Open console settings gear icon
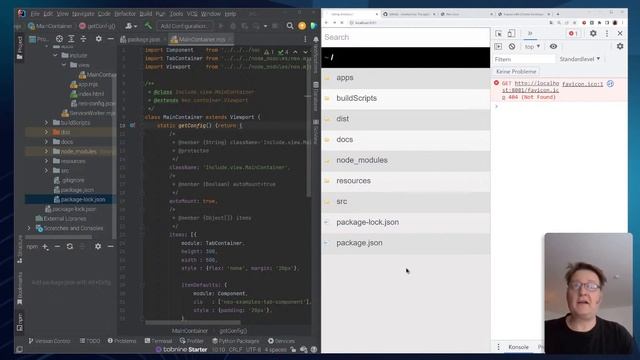The height and width of the screenshot is (360, 640). click(x=620, y=47)
